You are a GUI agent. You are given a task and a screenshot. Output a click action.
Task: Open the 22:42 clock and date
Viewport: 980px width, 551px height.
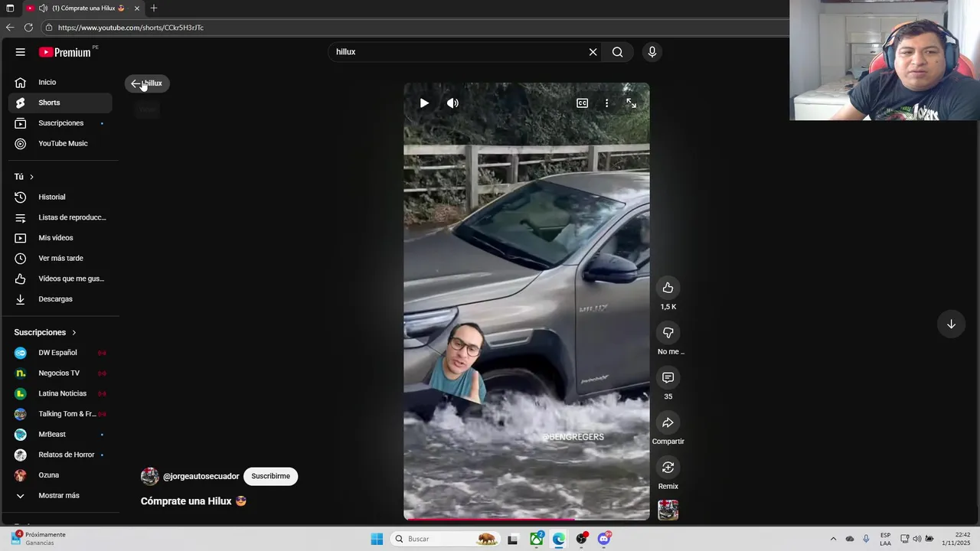pyautogui.click(x=957, y=539)
